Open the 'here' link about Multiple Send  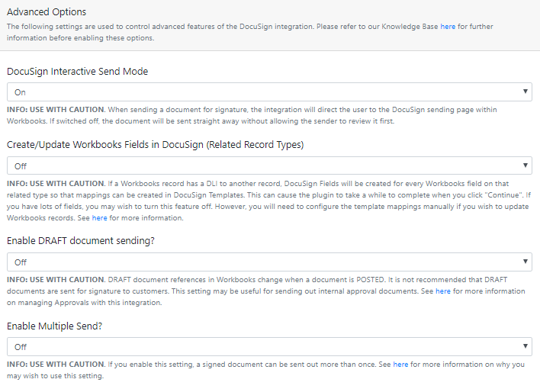coord(400,365)
